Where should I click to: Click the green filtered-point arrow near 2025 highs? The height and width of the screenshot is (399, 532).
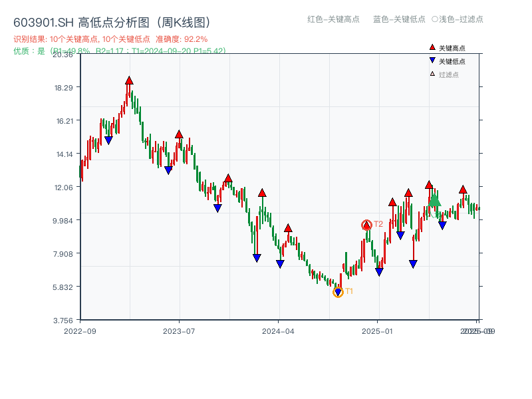pos(434,201)
